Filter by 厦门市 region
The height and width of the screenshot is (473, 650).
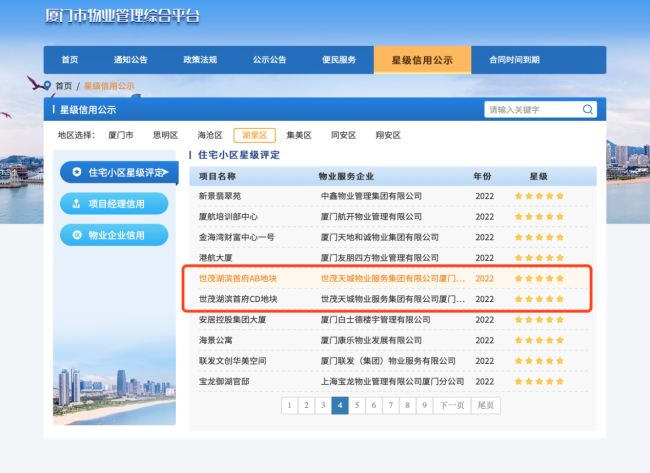coord(121,135)
